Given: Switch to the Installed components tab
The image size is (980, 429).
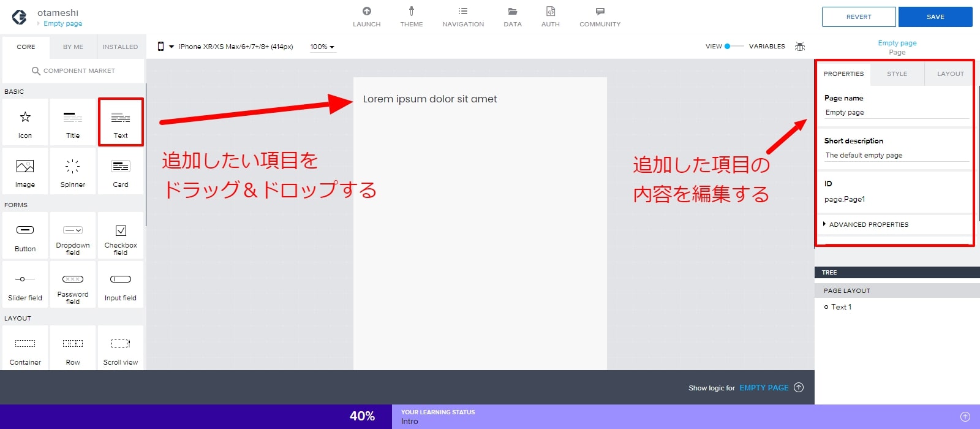Looking at the screenshot, I should click(x=120, y=47).
